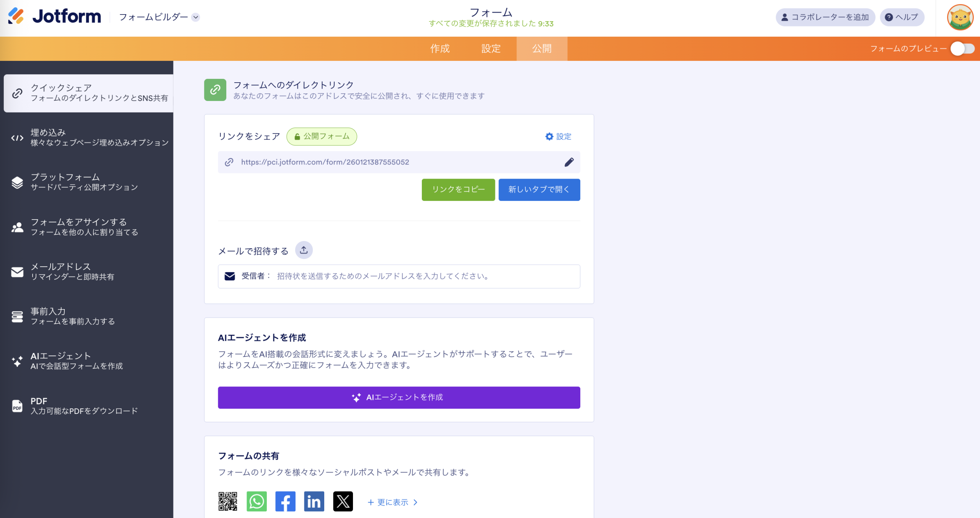The image size is (980, 518).
Task: Select the 事前入力 sidebar icon
Action: click(18, 316)
